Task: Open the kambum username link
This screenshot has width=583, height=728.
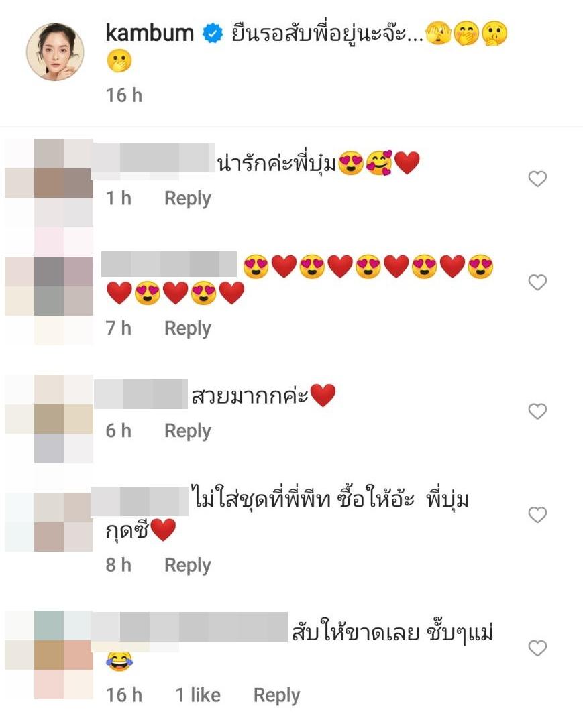Action: tap(150, 34)
